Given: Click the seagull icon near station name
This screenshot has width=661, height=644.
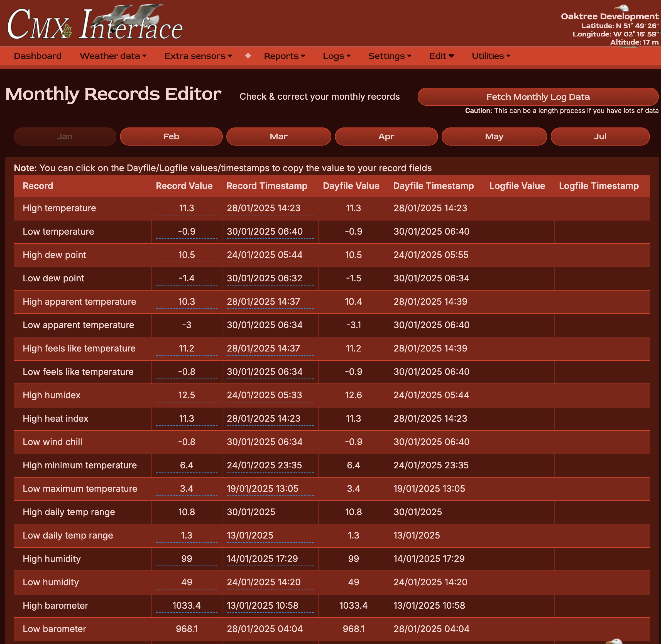Looking at the screenshot, I should click(621, 8).
